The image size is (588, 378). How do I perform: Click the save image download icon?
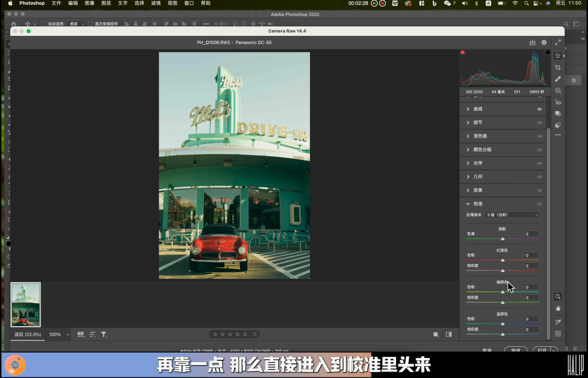(532, 42)
